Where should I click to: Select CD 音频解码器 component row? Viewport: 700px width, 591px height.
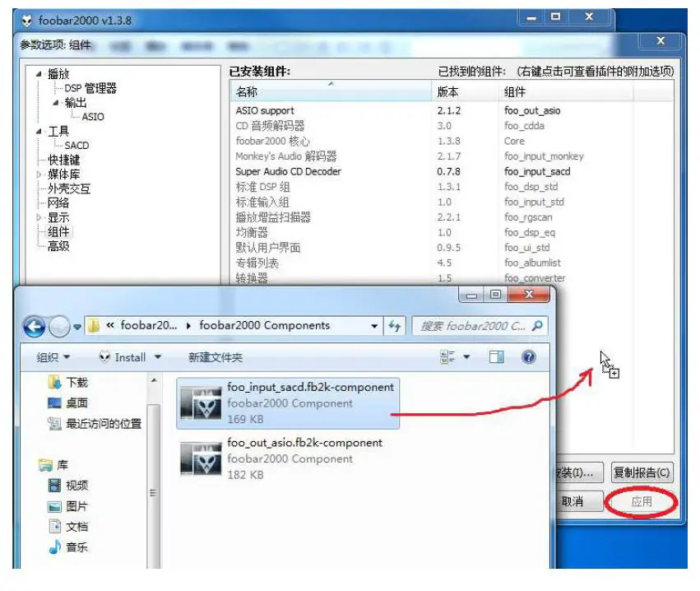[x=452, y=126]
